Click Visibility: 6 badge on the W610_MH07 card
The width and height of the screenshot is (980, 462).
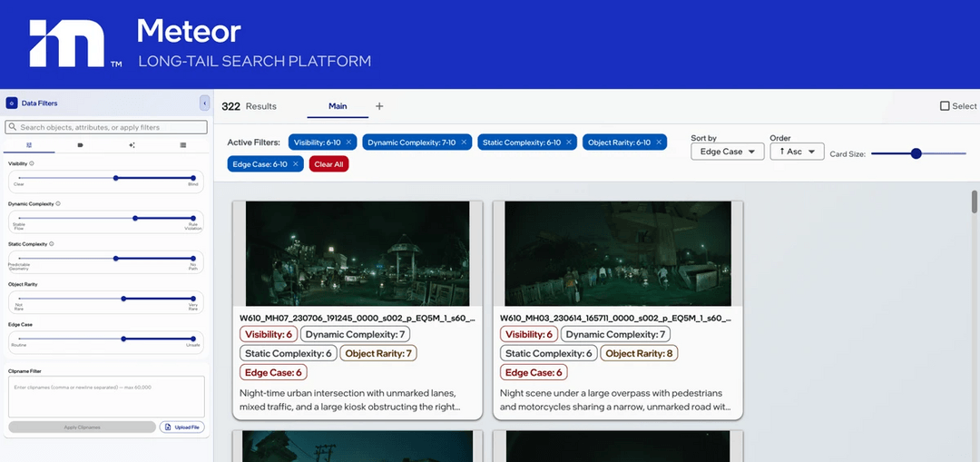click(x=268, y=334)
